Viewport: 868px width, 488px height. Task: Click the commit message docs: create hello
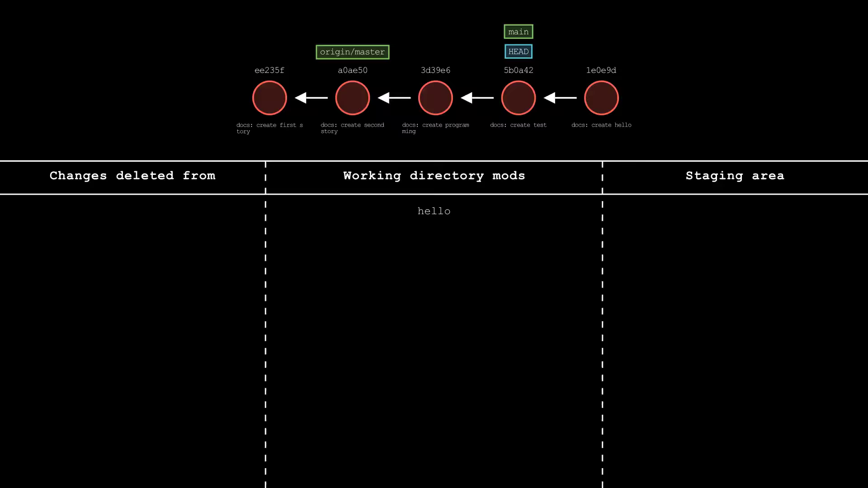601,125
